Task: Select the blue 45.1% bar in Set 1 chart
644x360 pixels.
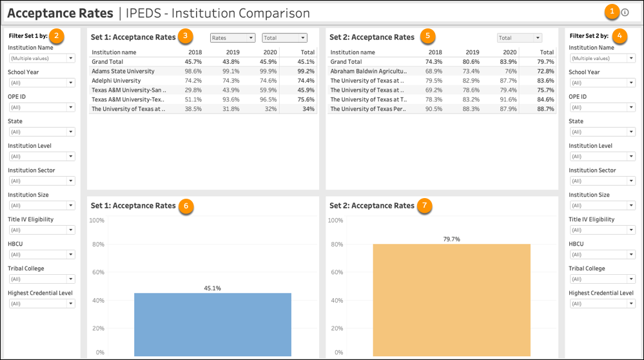Action: pyautogui.click(x=213, y=325)
